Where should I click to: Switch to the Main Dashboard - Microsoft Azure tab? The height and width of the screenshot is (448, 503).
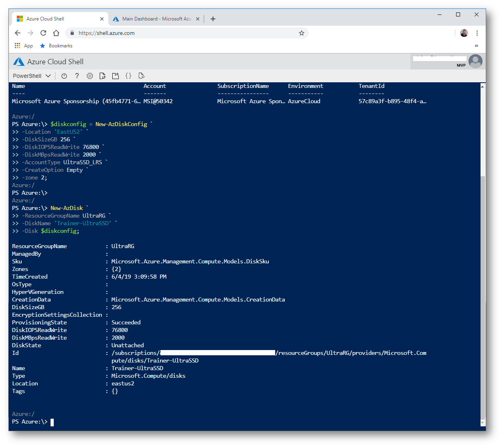[156, 19]
